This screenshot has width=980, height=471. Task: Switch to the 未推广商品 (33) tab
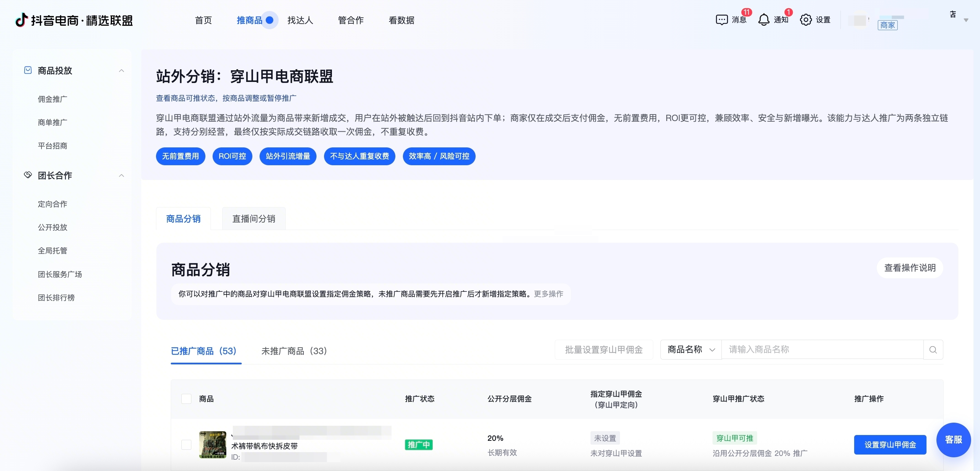294,351
